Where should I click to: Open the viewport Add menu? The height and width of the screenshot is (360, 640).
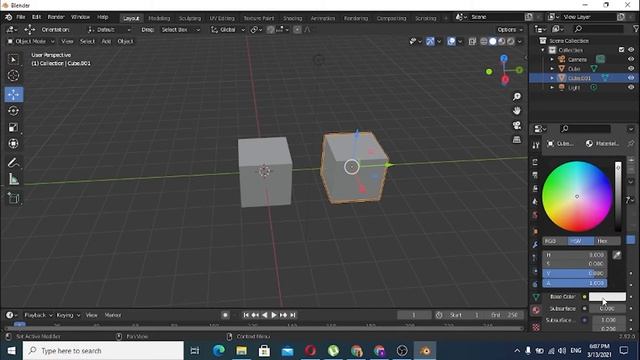point(106,41)
